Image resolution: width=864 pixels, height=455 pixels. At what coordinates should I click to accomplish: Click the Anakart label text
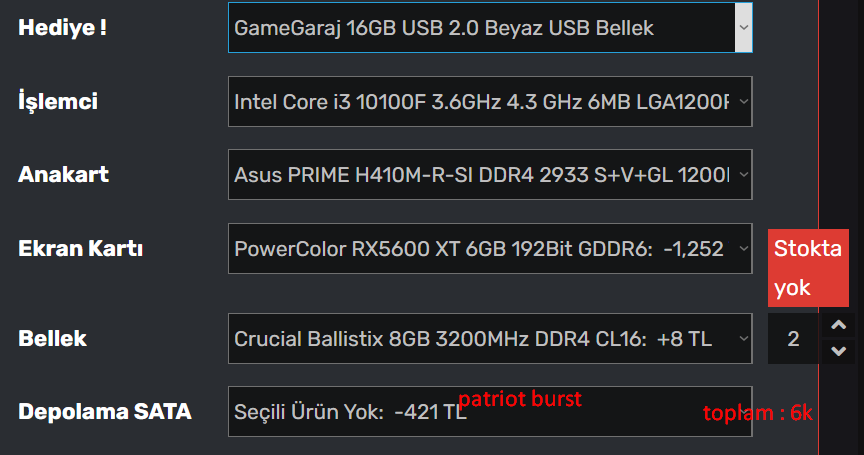click(x=63, y=175)
